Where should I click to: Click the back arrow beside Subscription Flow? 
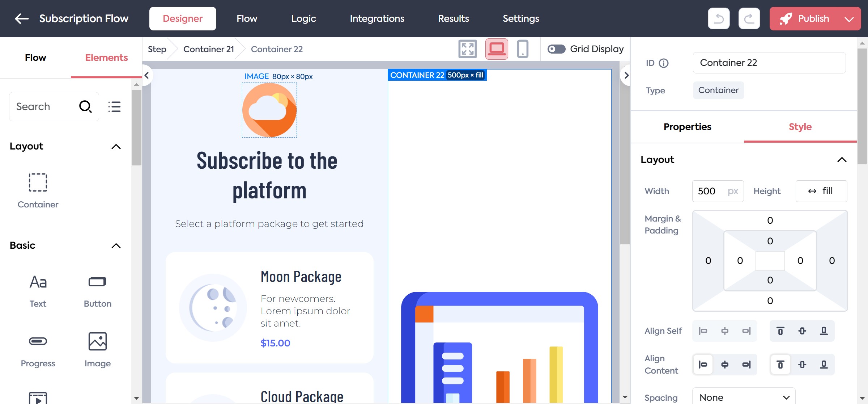pyautogui.click(x=22, y=18)
